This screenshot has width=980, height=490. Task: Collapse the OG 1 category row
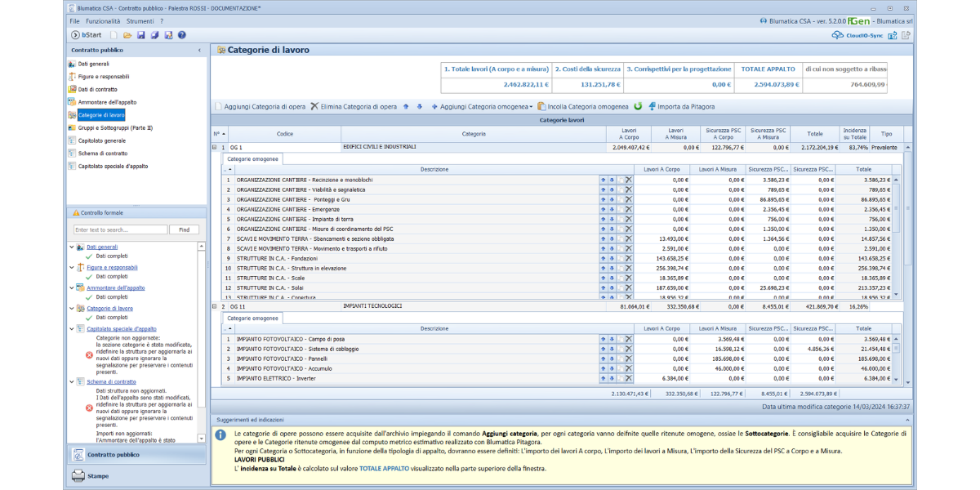coord(215,148)
